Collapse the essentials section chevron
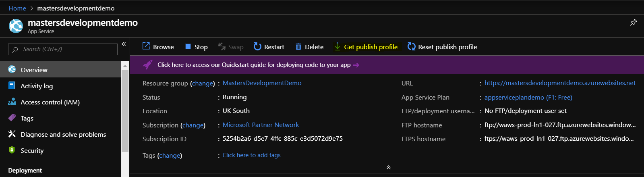644x177 pixels. pyautogui.click(x=388, y=167)
